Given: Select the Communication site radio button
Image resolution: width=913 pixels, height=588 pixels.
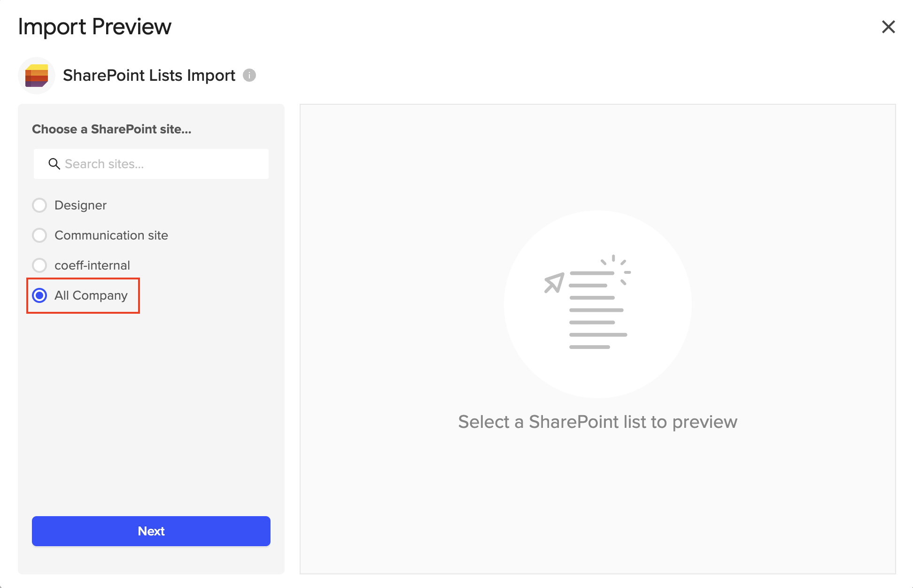Looking at the screenshot, I should coord(39,235).
